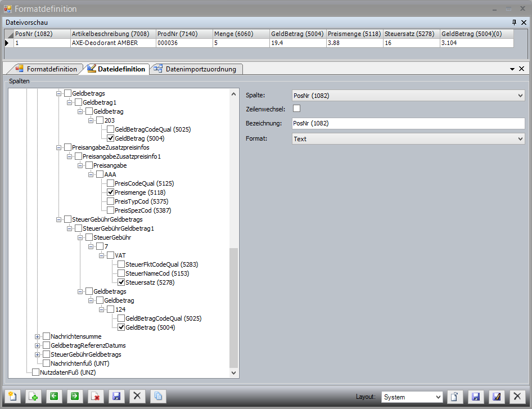The height and width of the screenshot is (409, 532).
Task: Click the save layout floppy disk icon
Action: coord(475,397)
